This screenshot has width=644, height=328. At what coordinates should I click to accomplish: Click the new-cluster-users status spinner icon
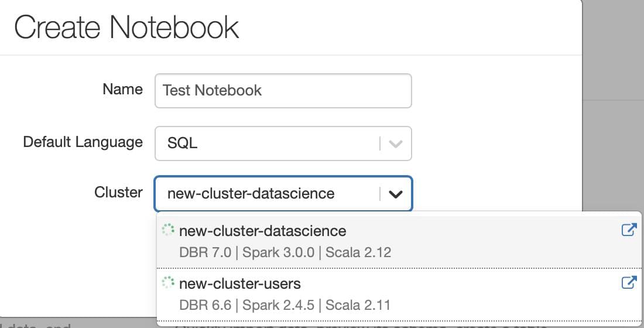[x=168, y=282]
